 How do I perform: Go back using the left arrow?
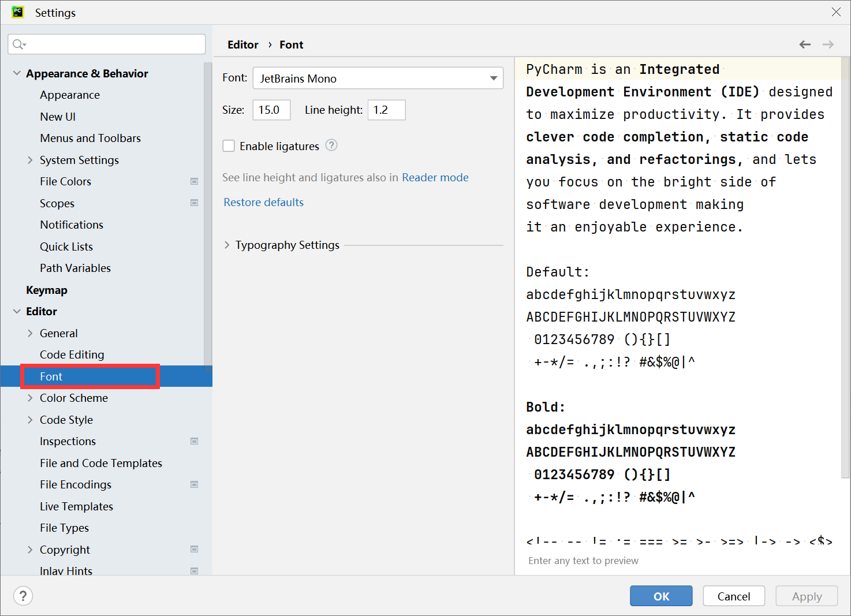pyautogui.click(x=805, y=44)
